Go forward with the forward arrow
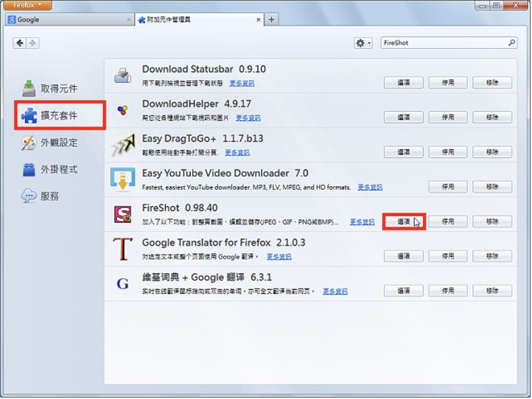This screenshot has height=399, width=532. coord(32,43)
